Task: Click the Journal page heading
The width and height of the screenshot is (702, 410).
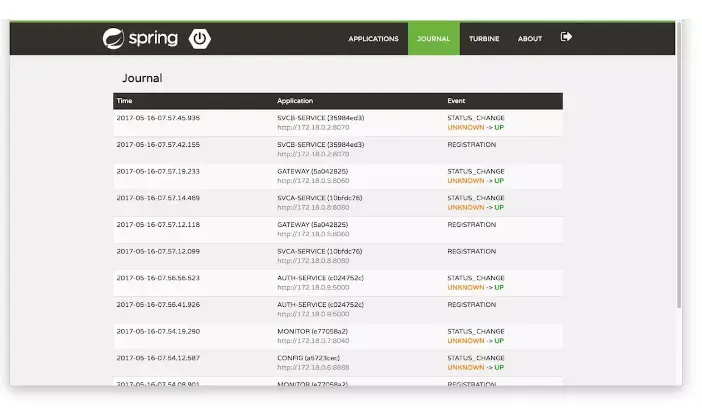Action: 142,78
